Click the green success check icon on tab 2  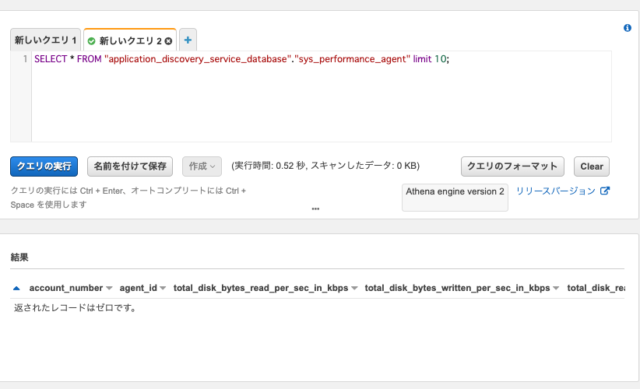click(x=91, y=41)
